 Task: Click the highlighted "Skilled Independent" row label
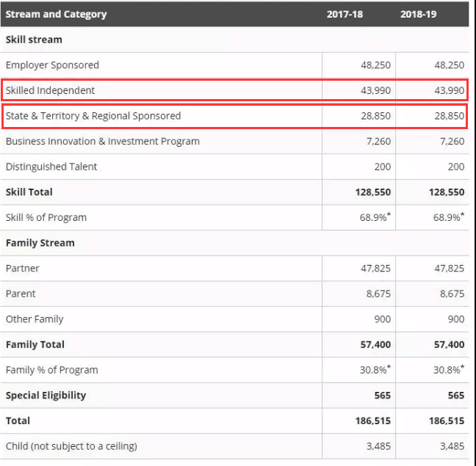pos(50,90)
